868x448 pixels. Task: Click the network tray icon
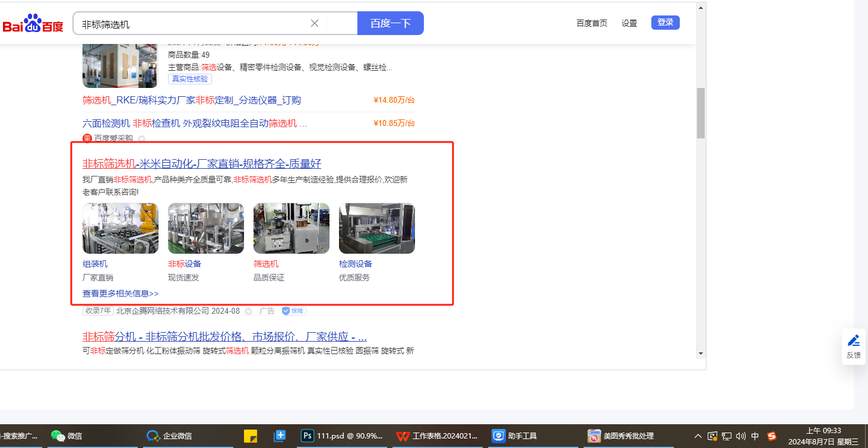click(x=726, y=436)
